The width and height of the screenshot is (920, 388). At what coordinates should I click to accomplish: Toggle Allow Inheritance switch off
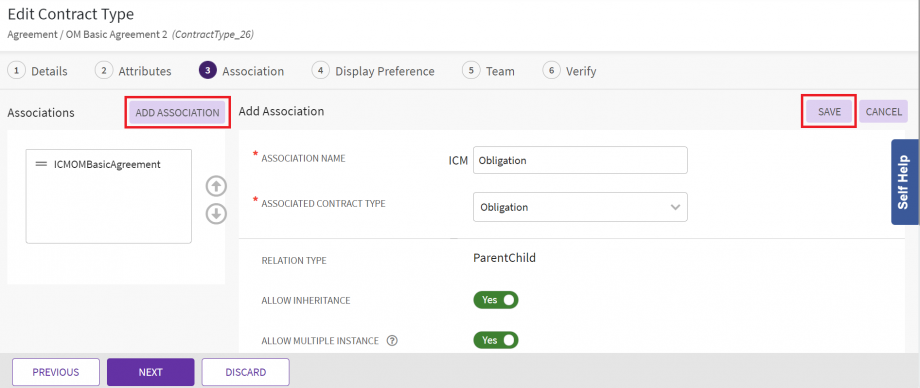[x=496, y=300]
